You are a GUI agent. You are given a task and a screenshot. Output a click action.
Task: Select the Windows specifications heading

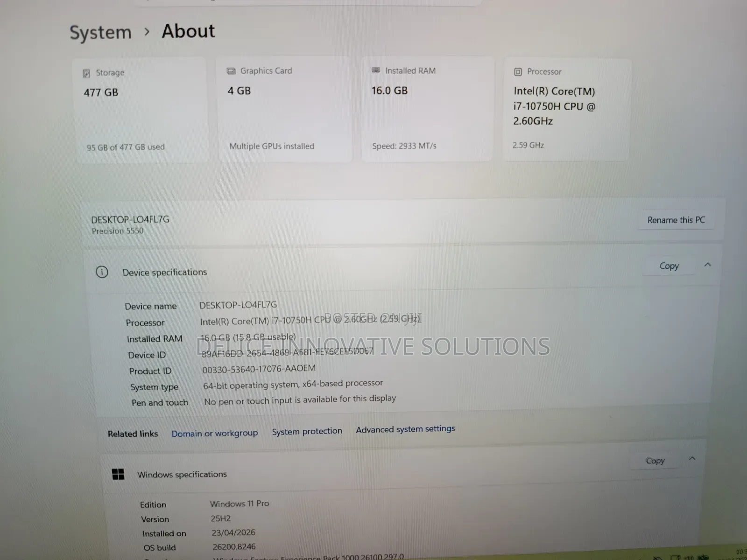pyautogui.click(x=182, y=474)
